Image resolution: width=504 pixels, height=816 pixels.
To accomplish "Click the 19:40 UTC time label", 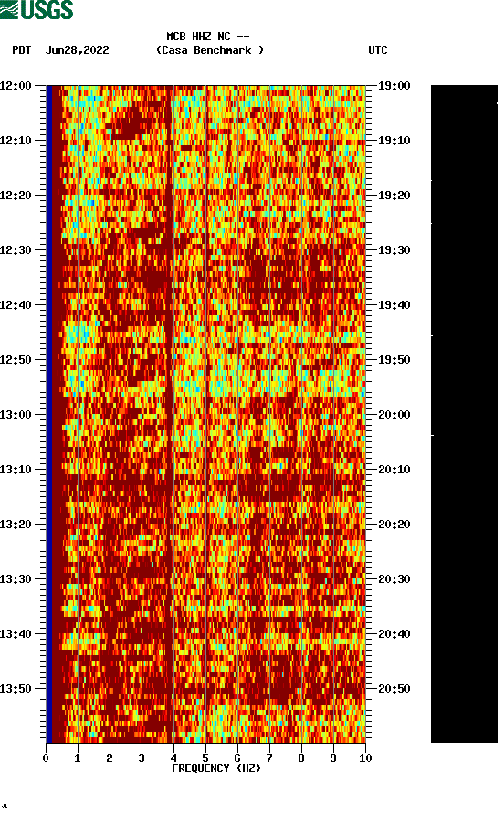I will tap(394, 305).
